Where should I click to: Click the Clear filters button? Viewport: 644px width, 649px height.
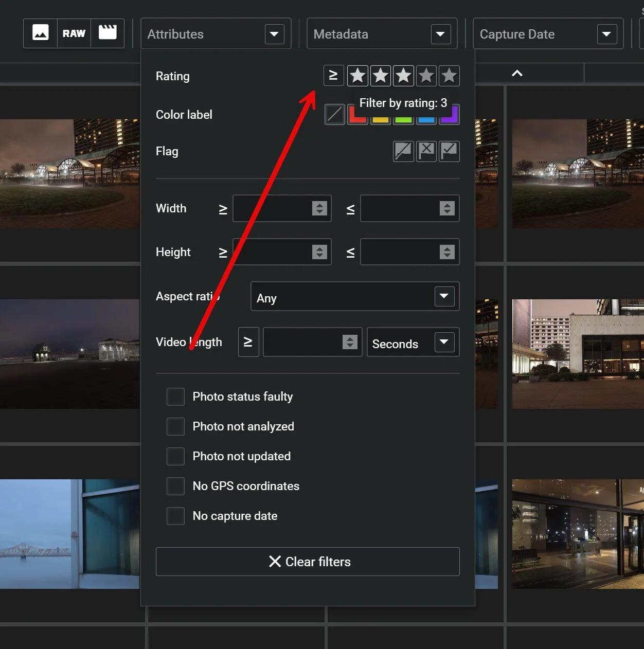point(308,562)
